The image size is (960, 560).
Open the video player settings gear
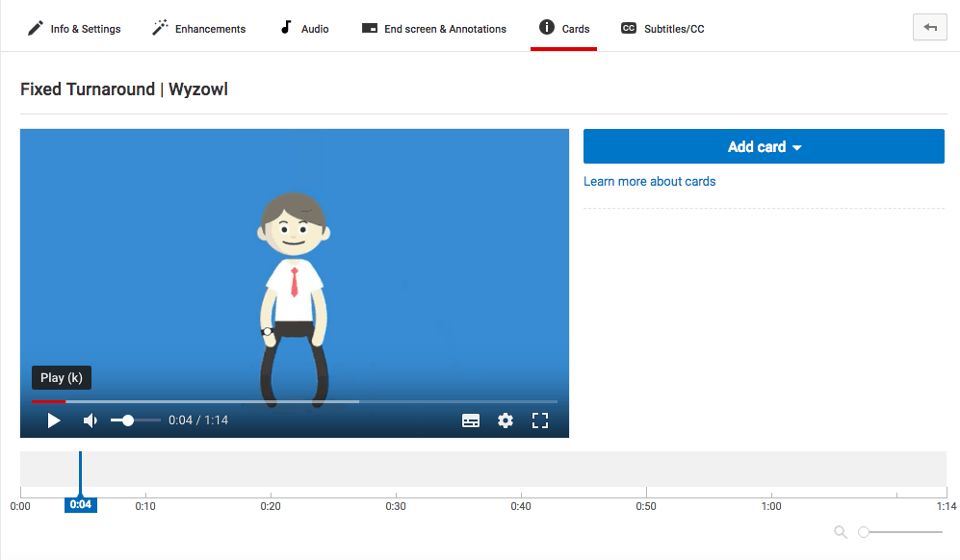click(x=506, y=420)
